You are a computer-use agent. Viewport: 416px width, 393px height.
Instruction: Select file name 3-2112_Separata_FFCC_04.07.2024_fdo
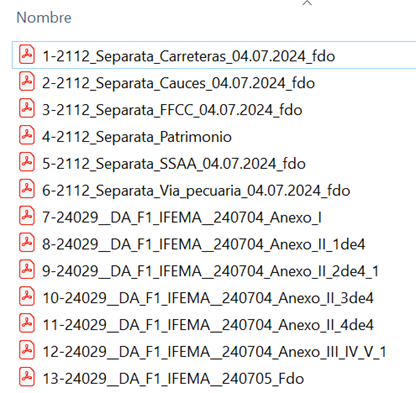(x=172, y=110)
